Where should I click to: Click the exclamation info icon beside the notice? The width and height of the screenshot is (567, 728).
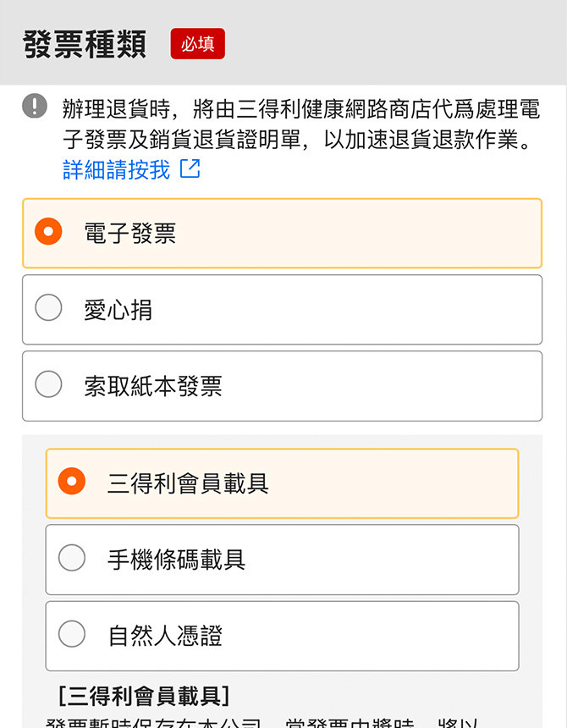pyautogui.click(x=35, y=107)
